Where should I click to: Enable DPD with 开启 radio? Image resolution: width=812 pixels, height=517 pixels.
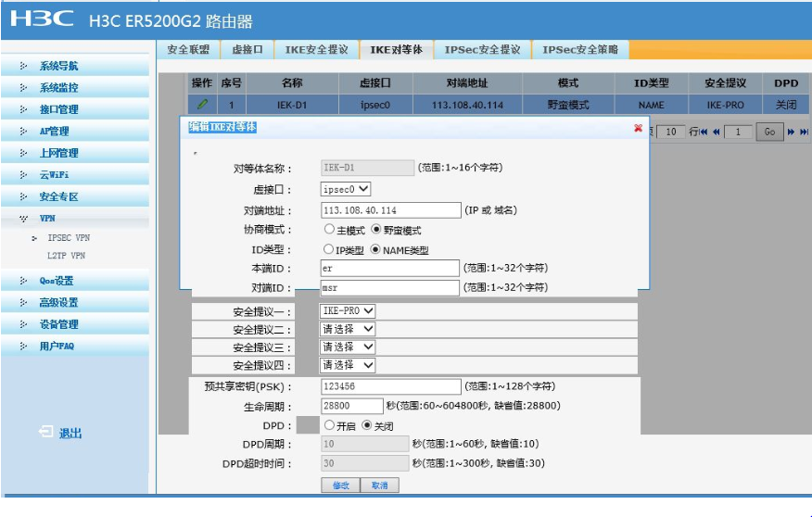coord(329,425)
